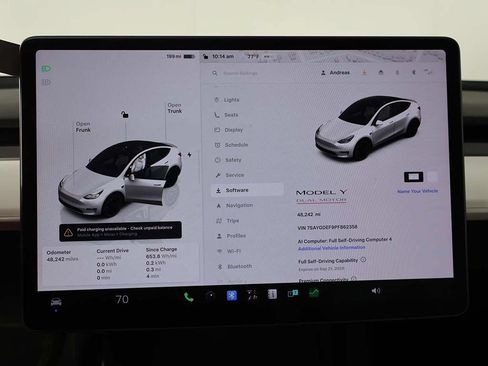
Task: Tap the Bluetooth icon in settings header
Action: click(x=413, y=72)
